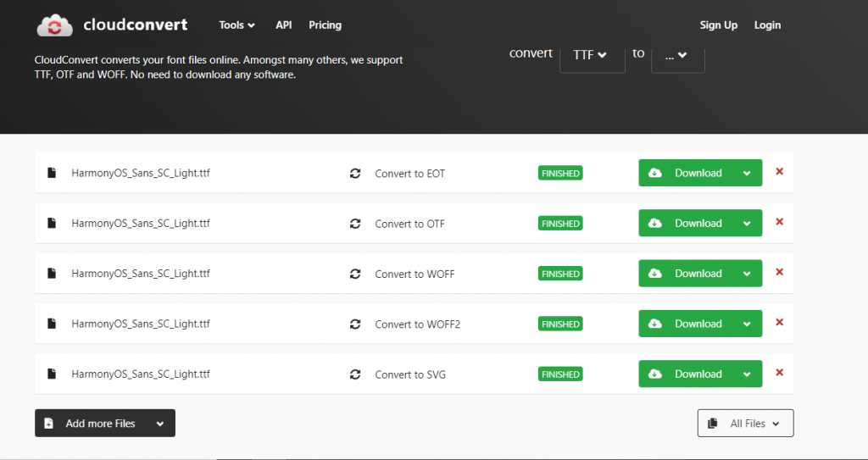Open the Tools menu
Image resolution: width=868 pixels, height=460 pixels.
(236, 25)
